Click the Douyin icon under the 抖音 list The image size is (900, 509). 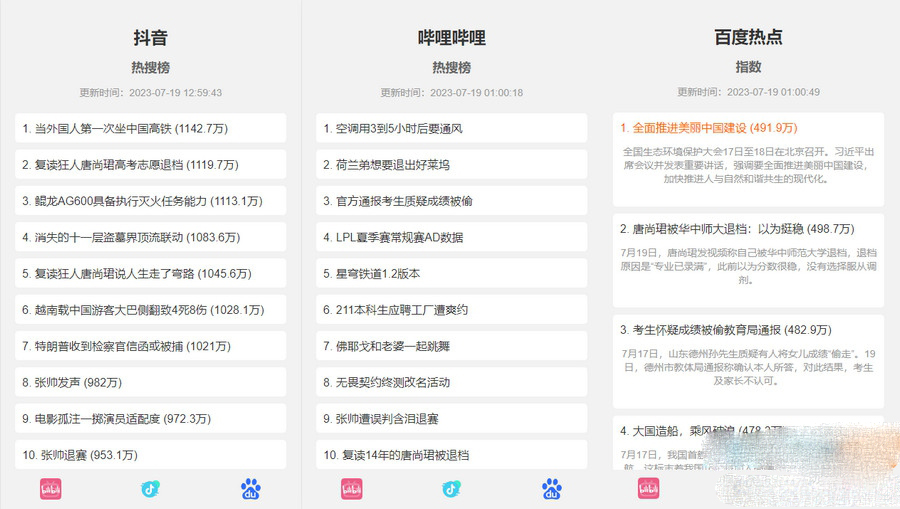point(150,489)
